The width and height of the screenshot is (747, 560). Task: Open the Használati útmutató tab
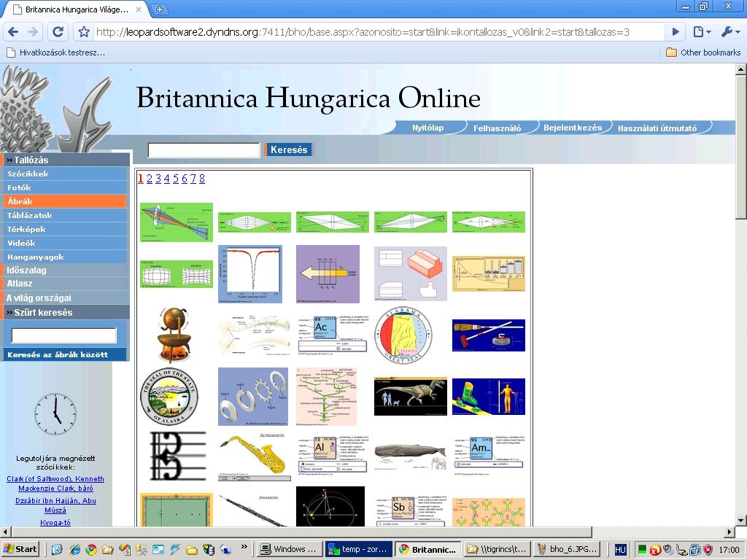point(657,128)
